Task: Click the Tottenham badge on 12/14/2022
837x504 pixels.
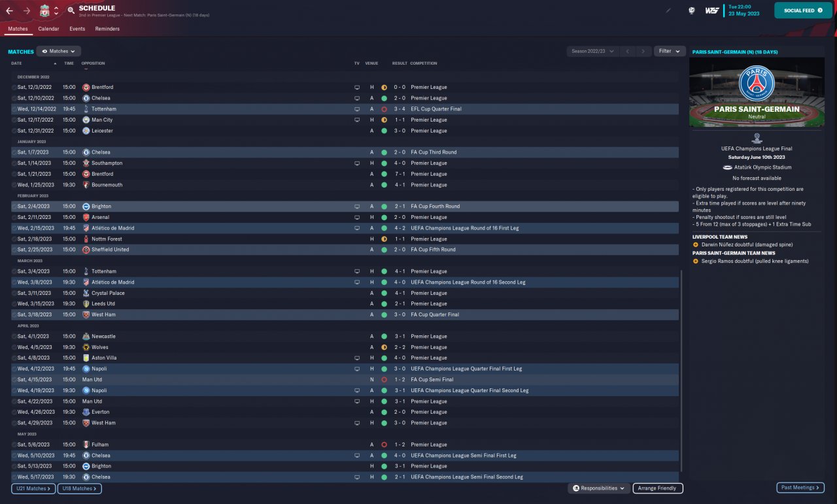Action: click(x=86, y=109)
